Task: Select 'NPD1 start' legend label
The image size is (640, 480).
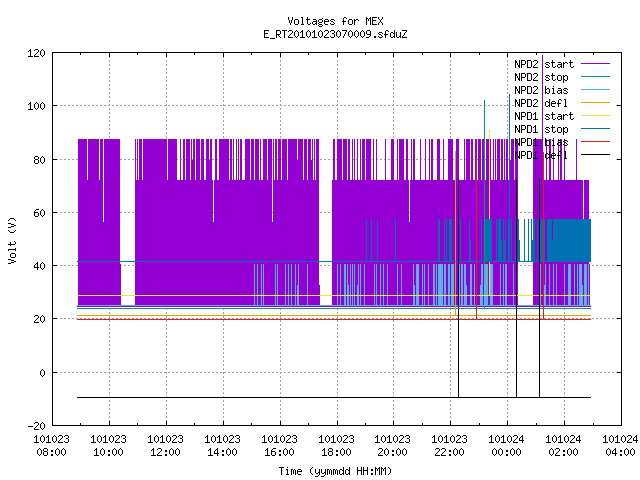Action: pyautogui.click(x=544, y=116)
